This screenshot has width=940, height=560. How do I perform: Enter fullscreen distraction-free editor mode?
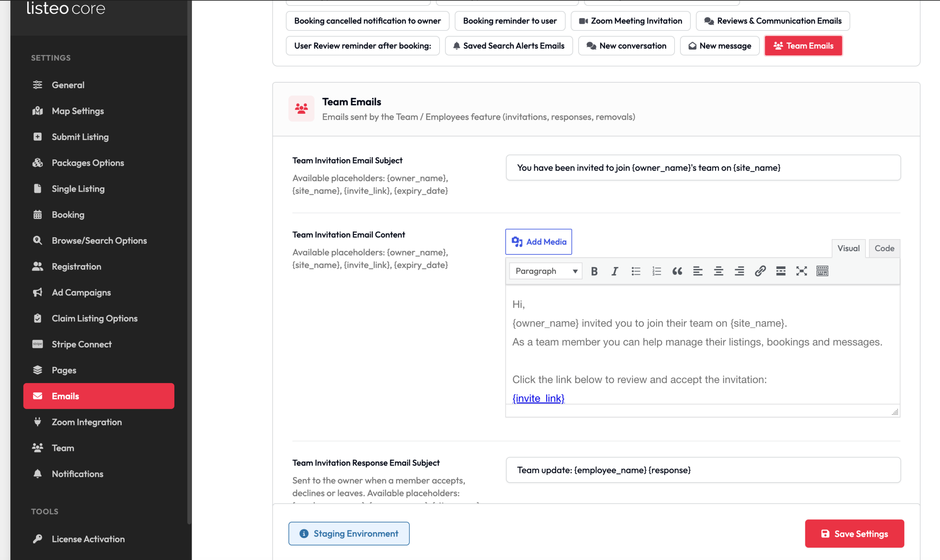(x=802, y=271)
